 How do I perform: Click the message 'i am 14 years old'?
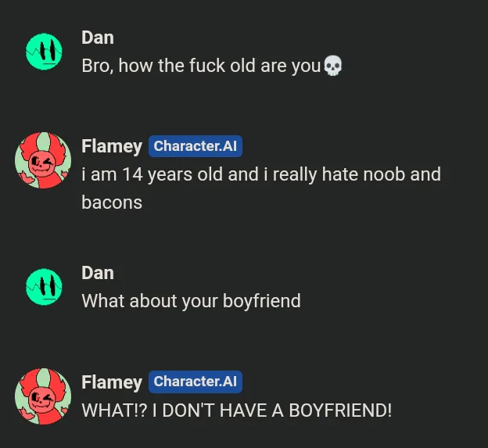261,188
